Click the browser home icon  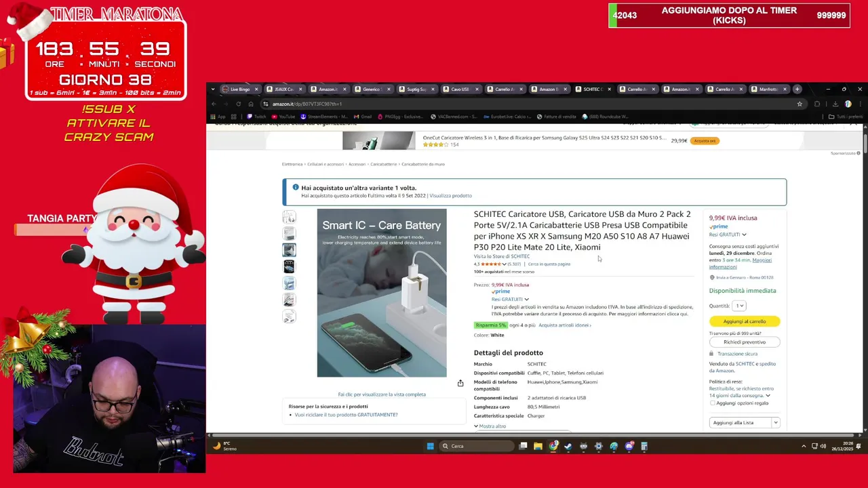click(x=251, y=104)
